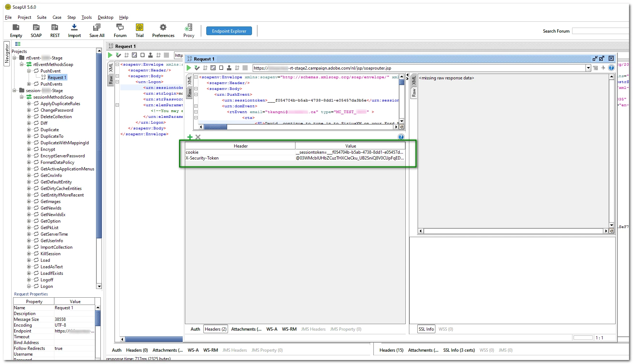Select the Headers (2) tab
633x364 pixels.
[216, 329]
